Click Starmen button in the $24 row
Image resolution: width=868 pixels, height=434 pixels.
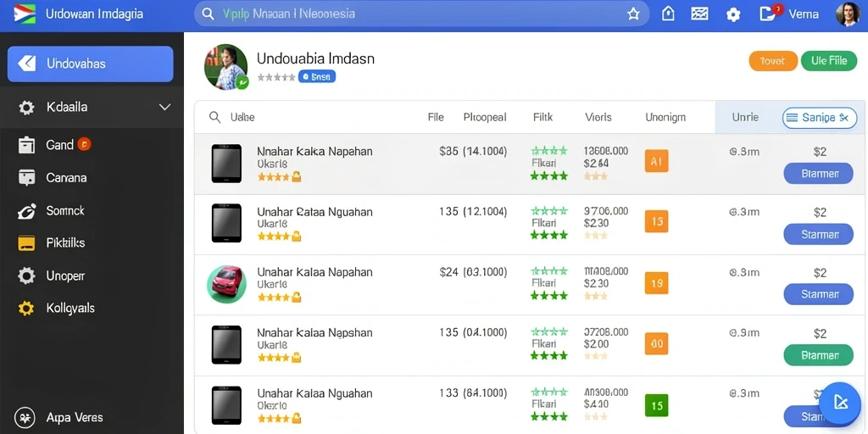click(818, 294)
